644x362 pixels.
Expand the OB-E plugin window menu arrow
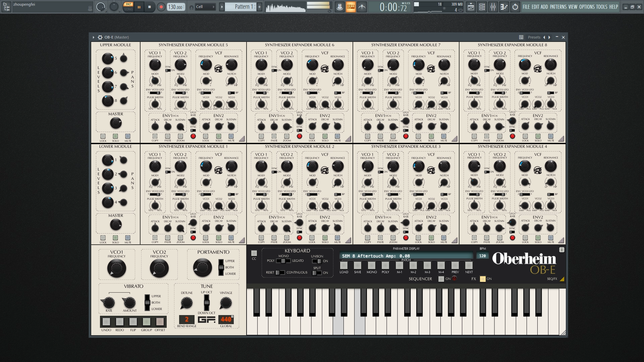[x=94, y=37]
